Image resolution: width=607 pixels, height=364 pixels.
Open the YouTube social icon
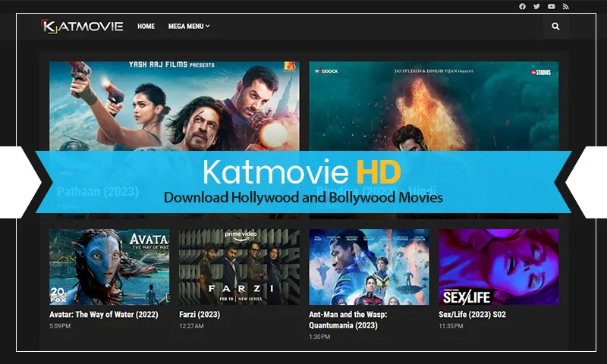coord(552,6)
